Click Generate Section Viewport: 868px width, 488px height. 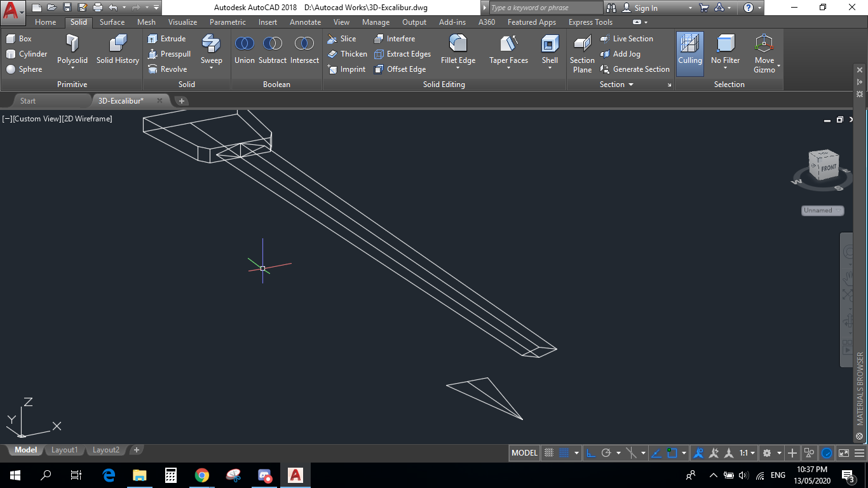pos(635,69)
